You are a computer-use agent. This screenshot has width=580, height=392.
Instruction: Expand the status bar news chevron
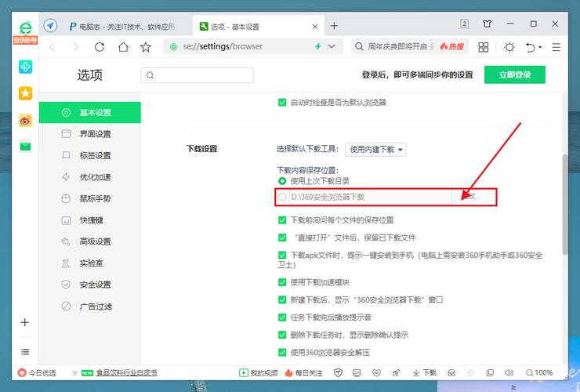pyautogui.click(x=74, y=372)
